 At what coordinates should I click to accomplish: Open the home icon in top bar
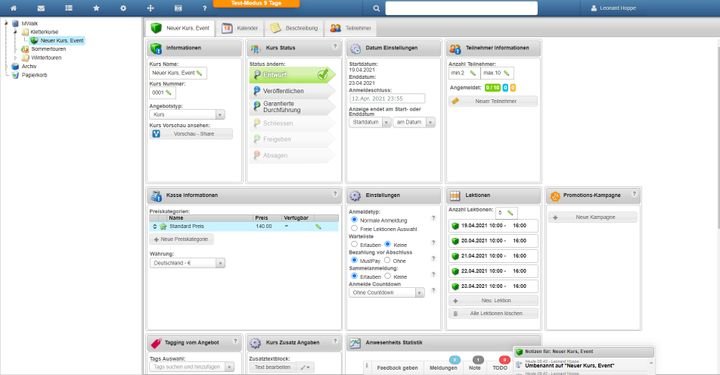(13, 8)
